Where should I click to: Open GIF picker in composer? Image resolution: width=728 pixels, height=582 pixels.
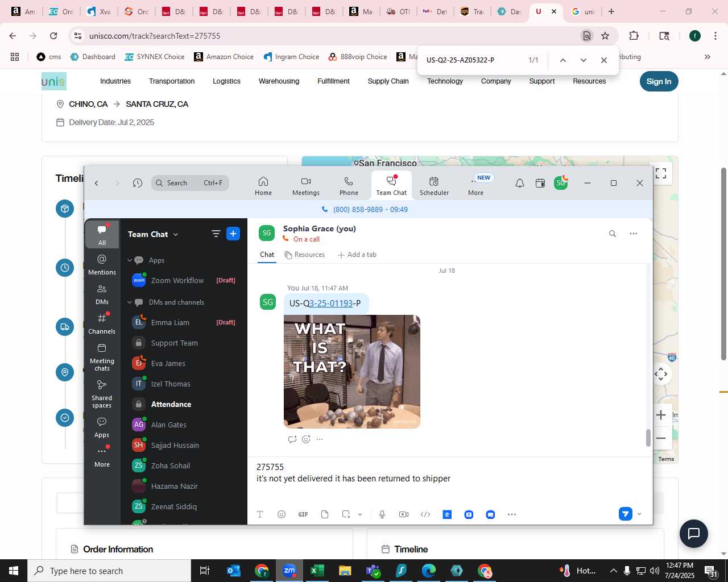tap(303, 514)
